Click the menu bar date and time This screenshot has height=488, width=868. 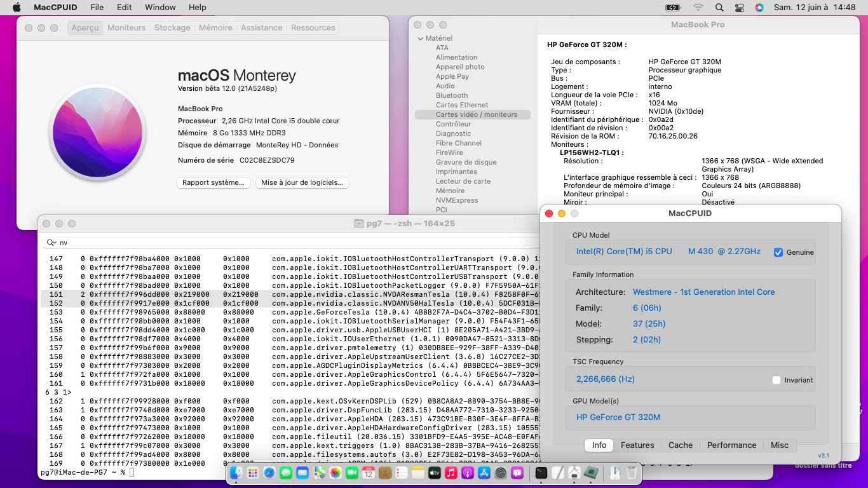tap(815, 8)
